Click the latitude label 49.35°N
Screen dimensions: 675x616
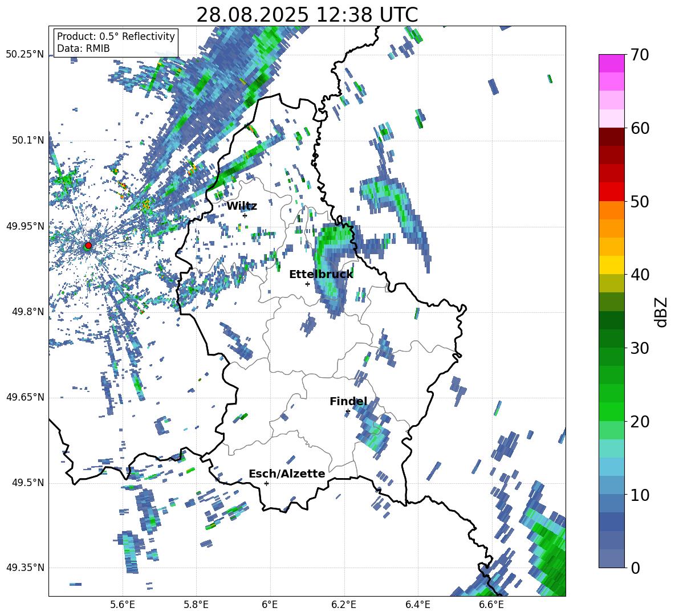[x=25, y=568]
